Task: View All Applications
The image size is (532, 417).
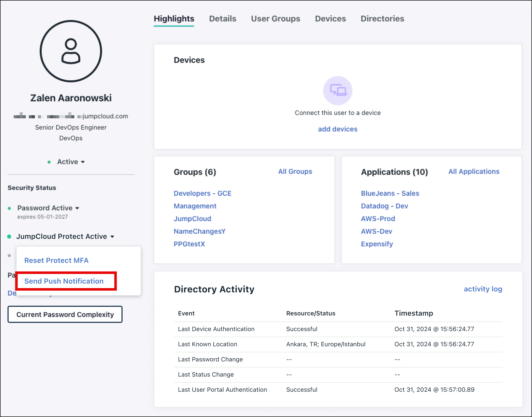Action: [474, 171]
